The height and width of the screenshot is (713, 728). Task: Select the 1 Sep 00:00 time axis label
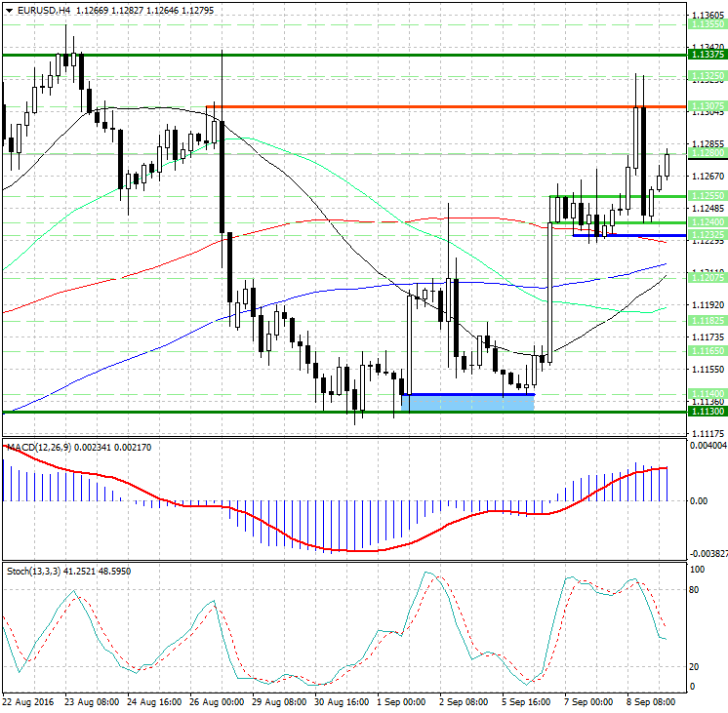(401, 702)
